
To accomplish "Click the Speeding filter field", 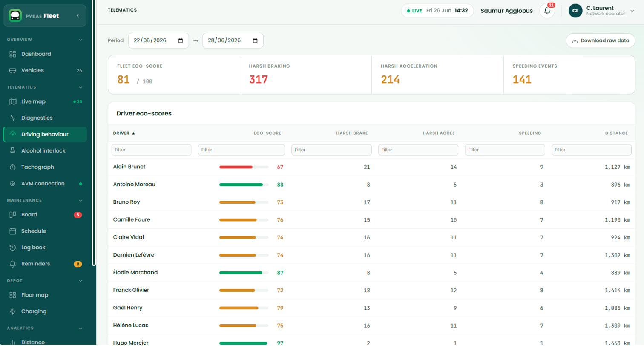I will click(x=505, y=150).
